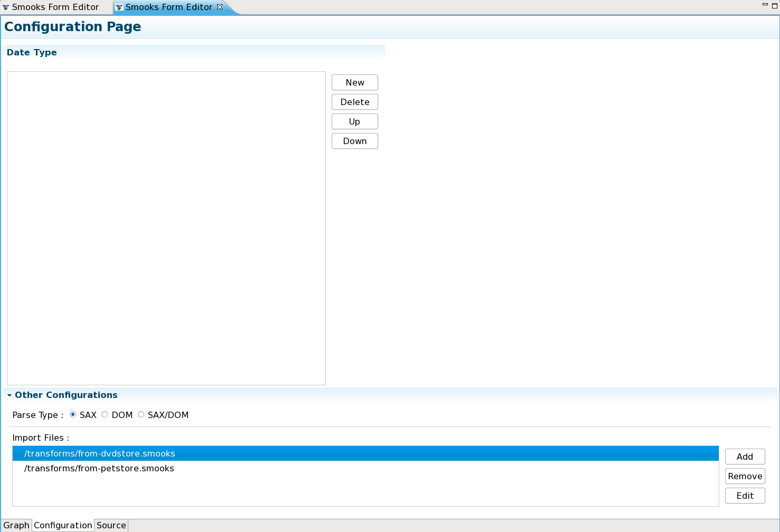Close the active Smooks Form Editor tab
This screenshot has width=780, height=532.
(220, 7)
